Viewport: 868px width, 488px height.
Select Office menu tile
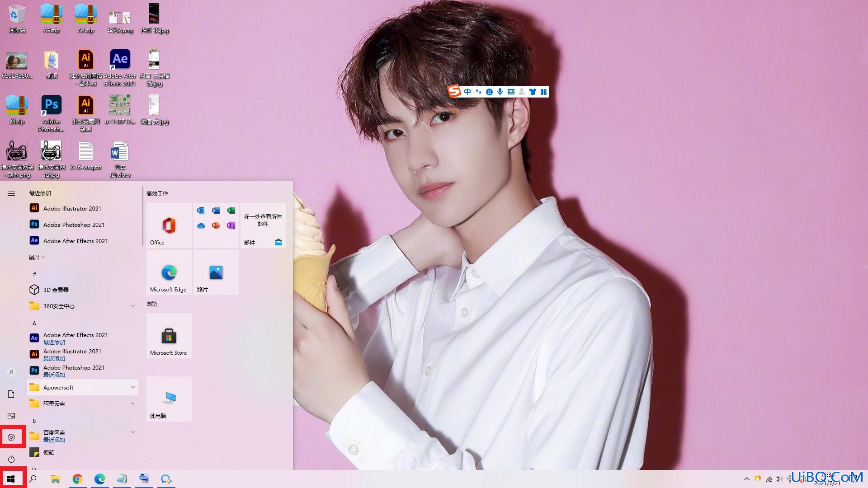point(168,224)
